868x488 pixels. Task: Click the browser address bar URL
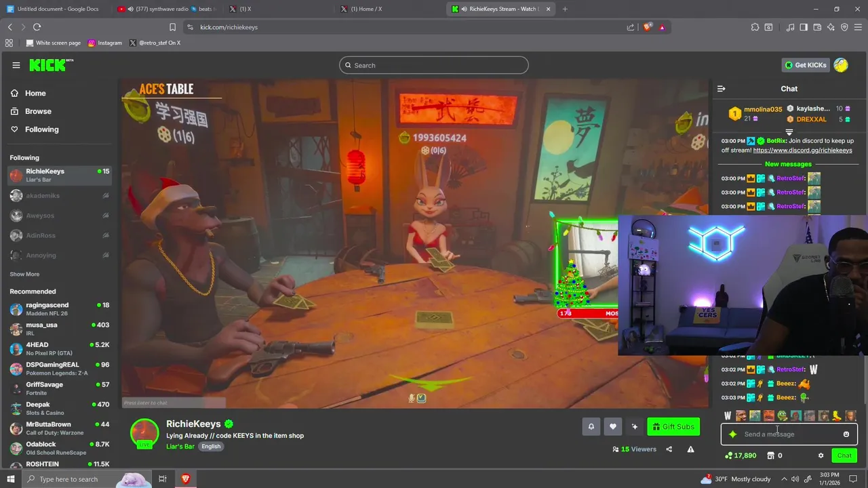(229, 27)
